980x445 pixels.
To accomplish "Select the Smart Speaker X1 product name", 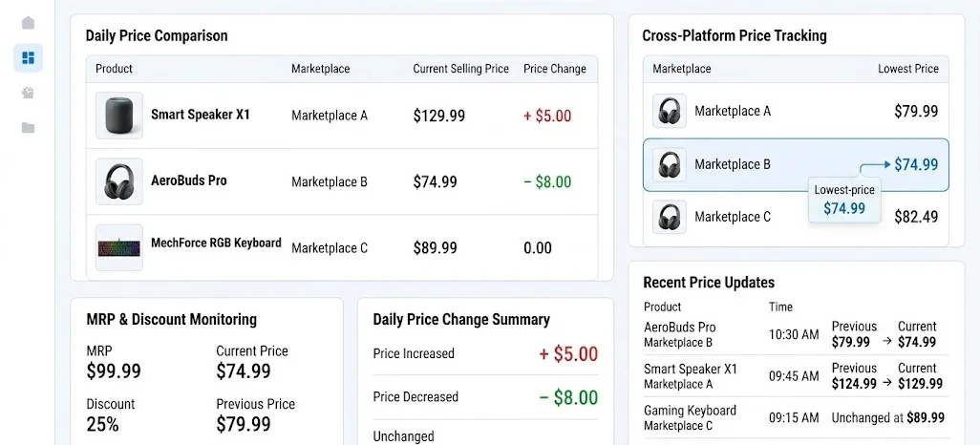I will (200, 115).
